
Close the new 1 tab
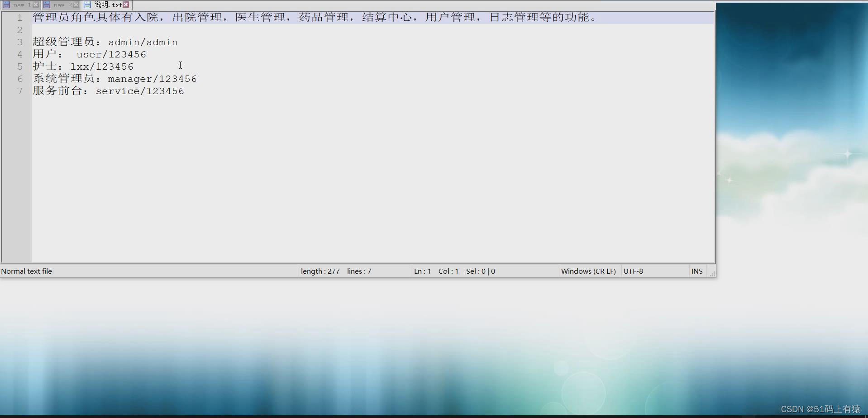pyautogui.click(x=36, y=5)
